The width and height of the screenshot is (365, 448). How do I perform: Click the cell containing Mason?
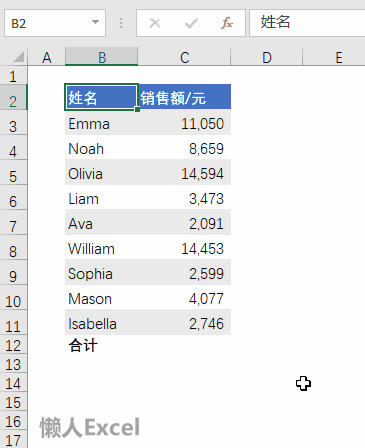point(101,297)
